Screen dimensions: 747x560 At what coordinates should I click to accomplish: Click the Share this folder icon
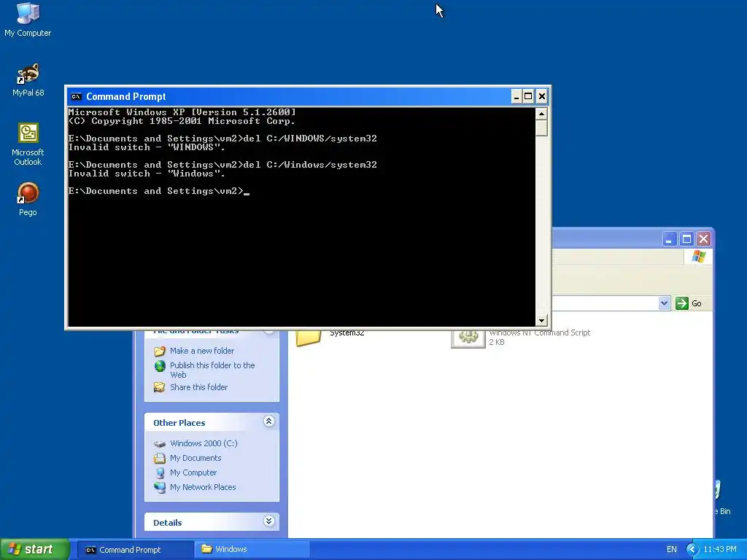(160, 387)
